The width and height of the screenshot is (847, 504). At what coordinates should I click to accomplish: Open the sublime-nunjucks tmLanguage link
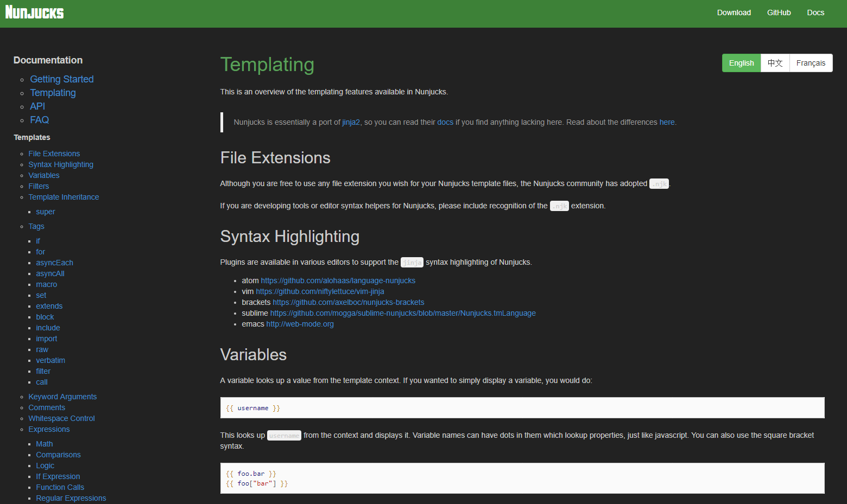pyautogui.click(x=403, y=313)
